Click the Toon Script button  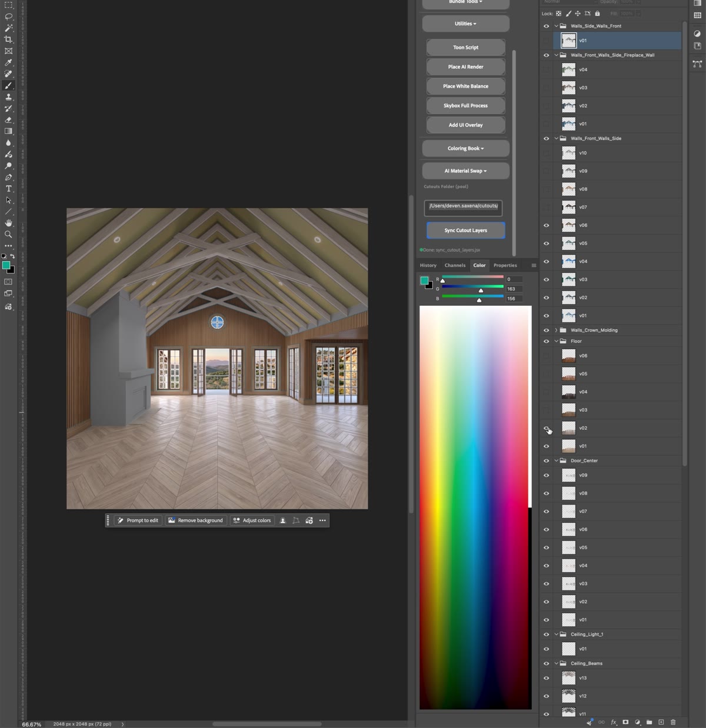coord(465,48)
